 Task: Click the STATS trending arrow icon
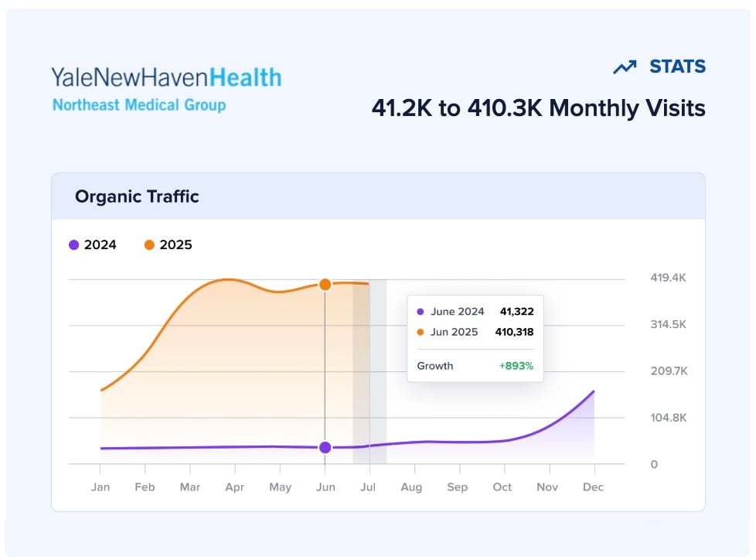(x=625, y=67)
